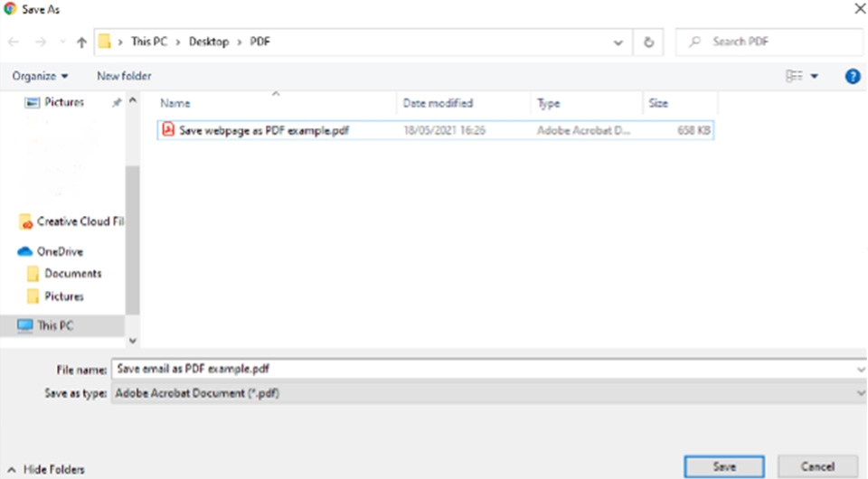868x479 pixels.
Task: Go back using the back arrow
Action: [14, 42]
